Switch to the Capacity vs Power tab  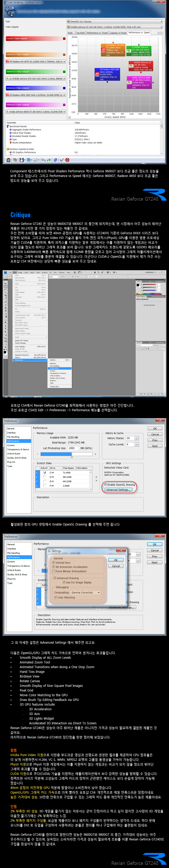118,33
